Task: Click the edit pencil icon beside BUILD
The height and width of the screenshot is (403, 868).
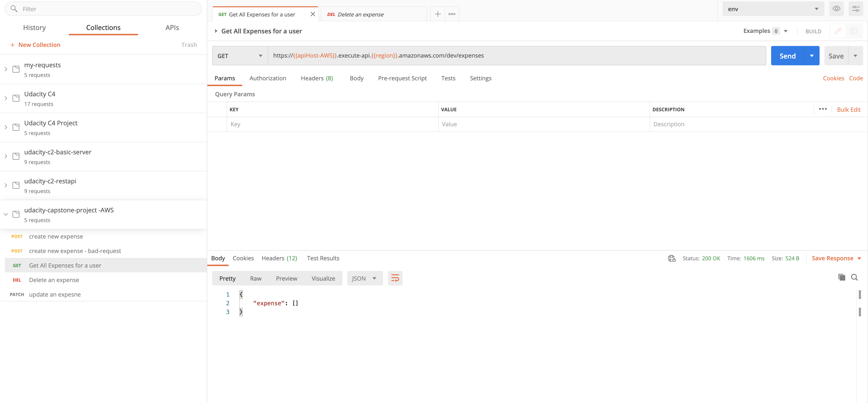Action: (838, 31)
